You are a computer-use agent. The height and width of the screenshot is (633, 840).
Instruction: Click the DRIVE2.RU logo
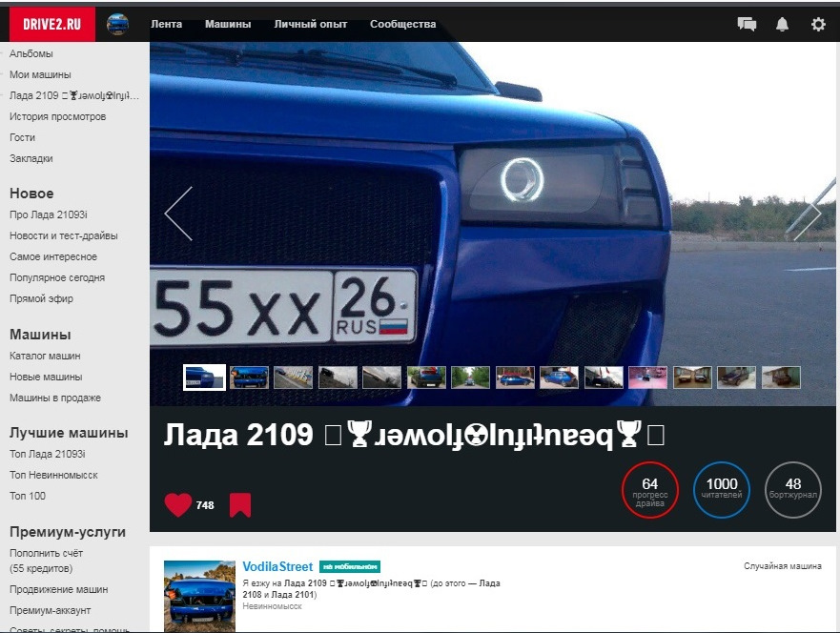[52, 24]
